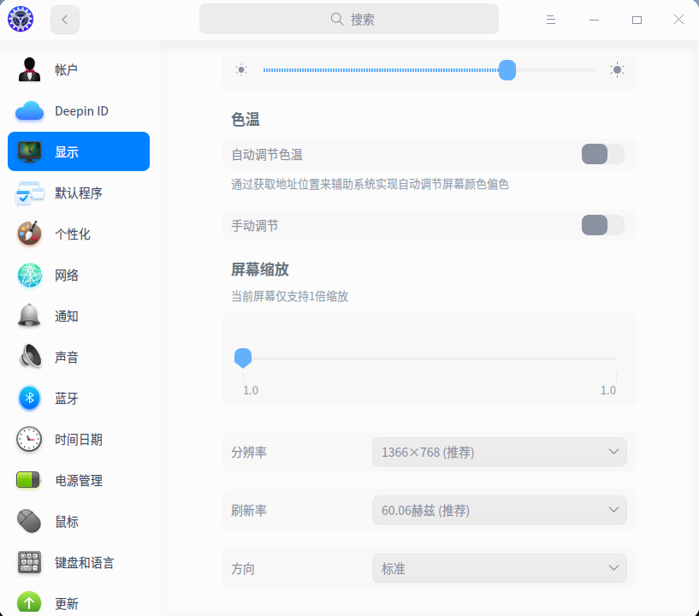Viewport: 699px width, 616px height.
Task: Click the 时间日期 clock icon
Action: point(29,439)
